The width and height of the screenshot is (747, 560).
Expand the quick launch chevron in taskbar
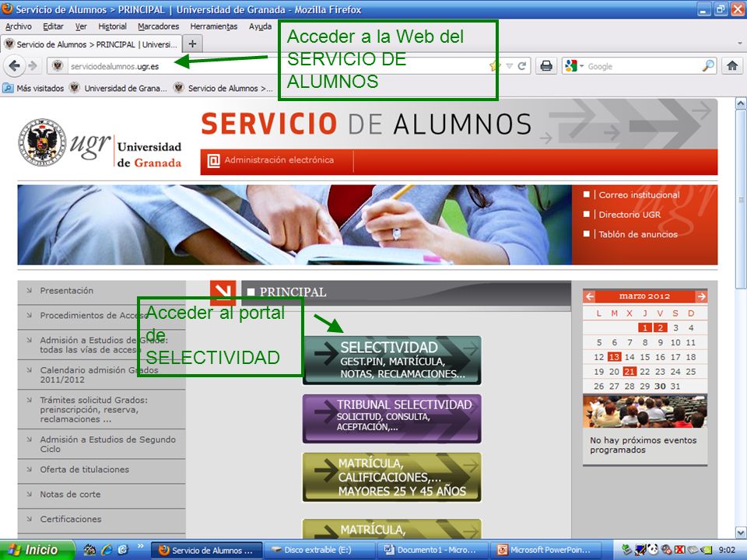point(141,546)
